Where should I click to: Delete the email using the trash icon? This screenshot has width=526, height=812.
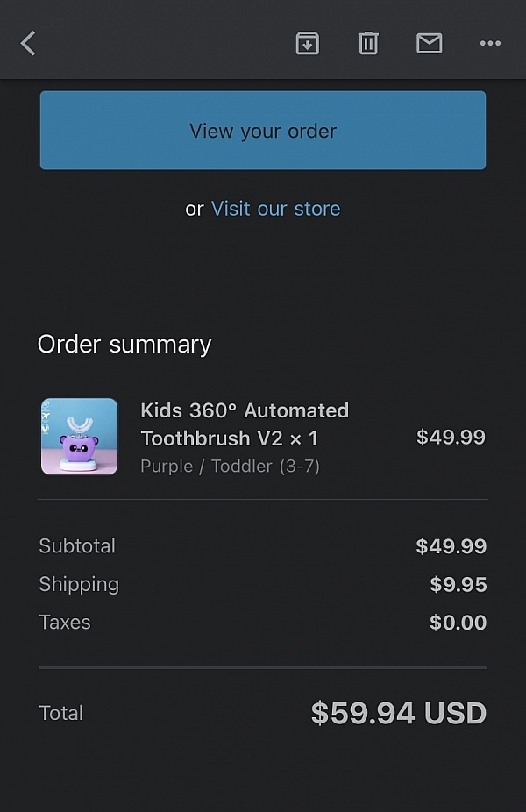coord(368,43)
